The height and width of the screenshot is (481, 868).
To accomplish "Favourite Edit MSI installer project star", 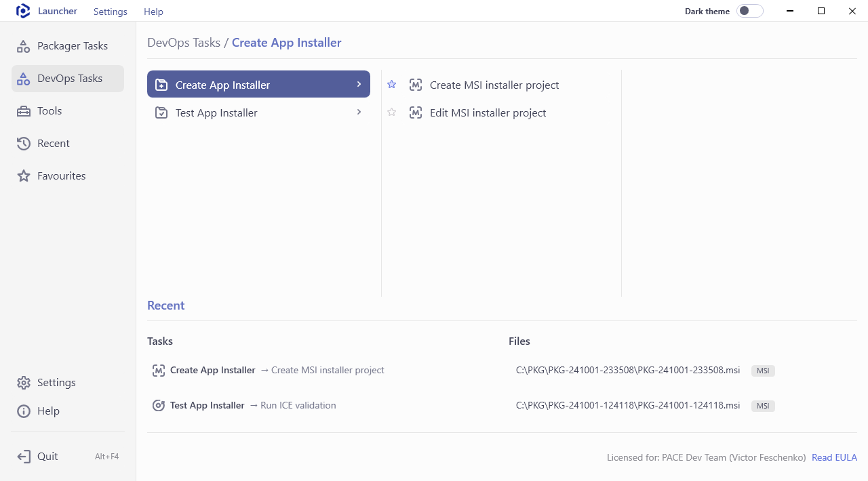I will click(x=391, y=112).
